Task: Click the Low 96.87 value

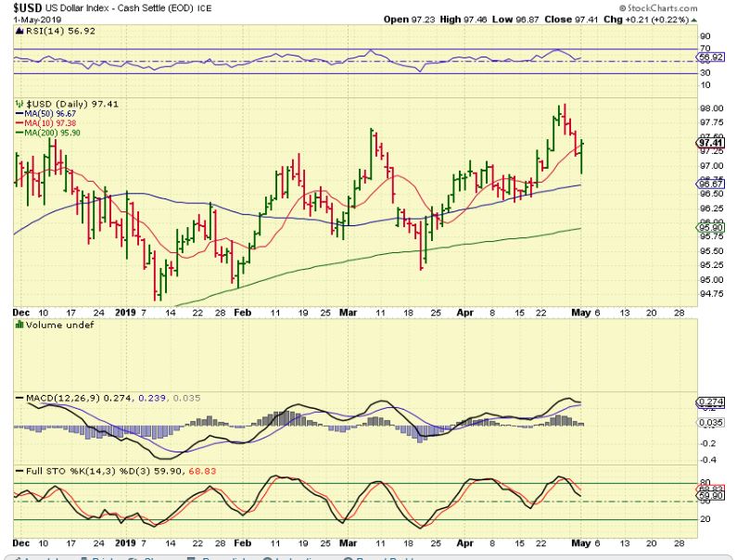Action: coord(515,19)
